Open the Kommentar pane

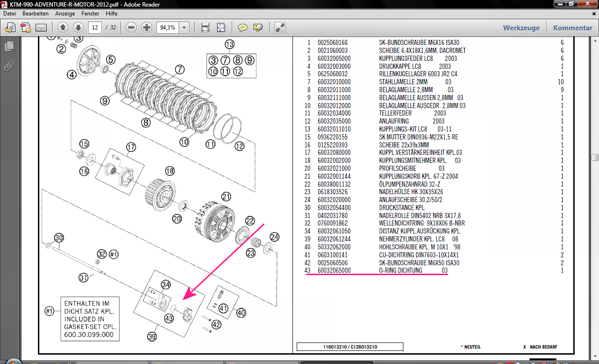point(572,28)
